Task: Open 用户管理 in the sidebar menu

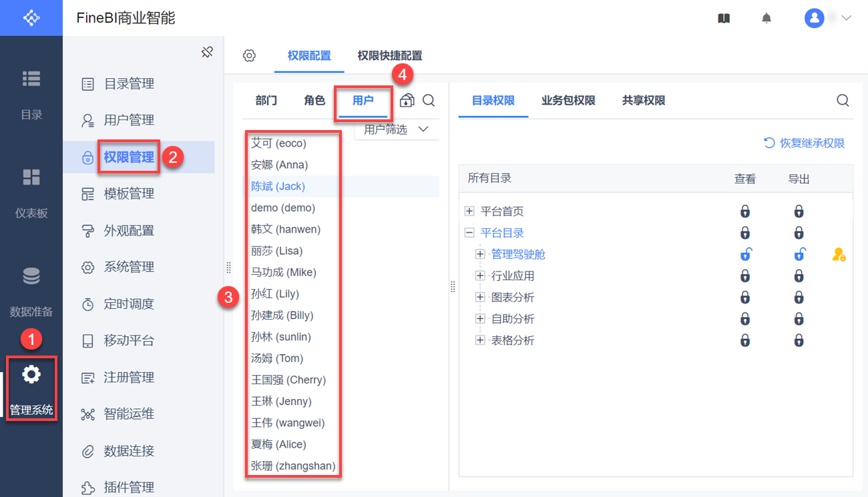Action: point(129,121)
